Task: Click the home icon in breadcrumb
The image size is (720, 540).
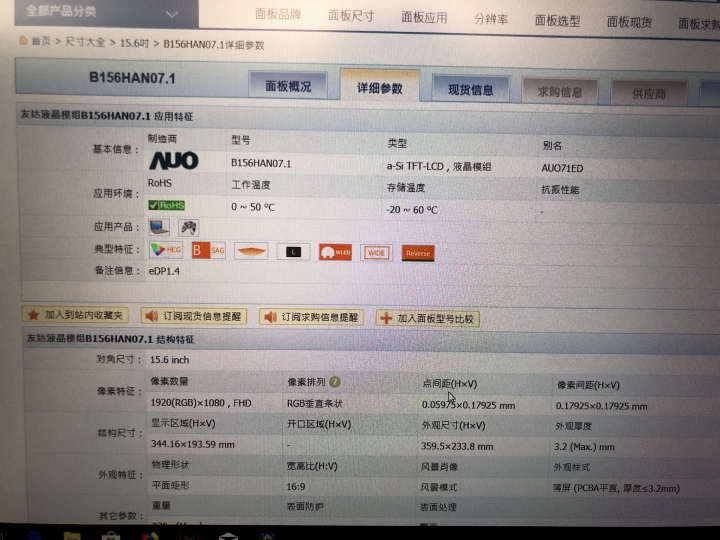Action: coord(23,40)
